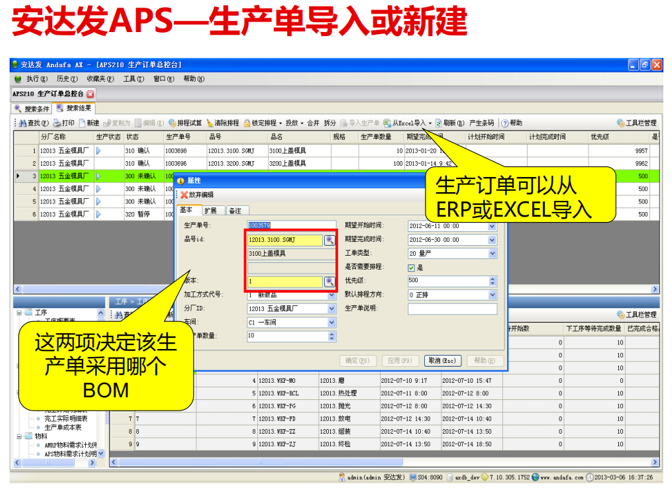Click 取消 (Esc) button in dialog
The width and height of the screenshot is (672, 491).
pos(443,361)
